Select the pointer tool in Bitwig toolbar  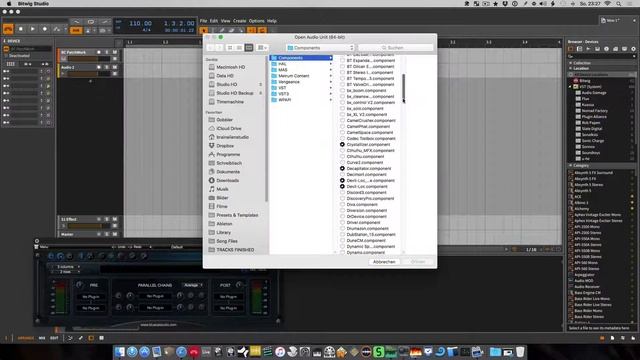(x=204, y=30)
